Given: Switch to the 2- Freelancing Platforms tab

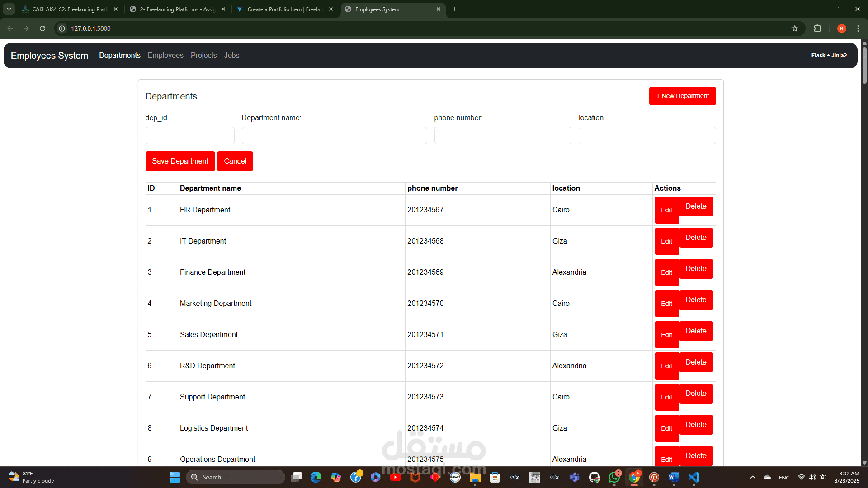Looking at the screenshot, I should [x=177, y=9].
